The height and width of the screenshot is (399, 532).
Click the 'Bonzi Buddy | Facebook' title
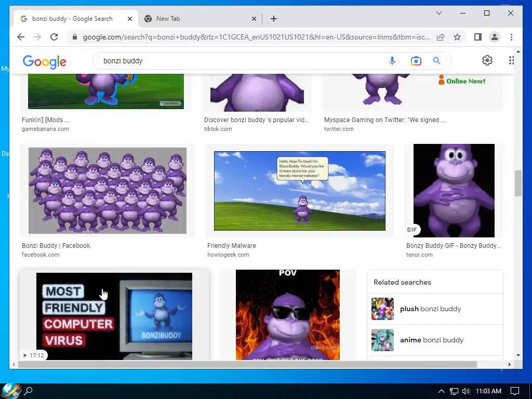coord(56,246)
